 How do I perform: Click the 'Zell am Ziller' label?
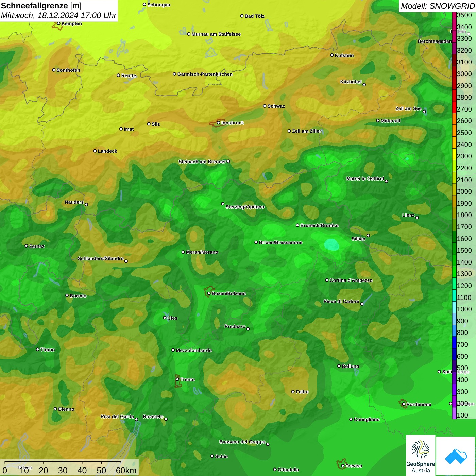point(306,131)
